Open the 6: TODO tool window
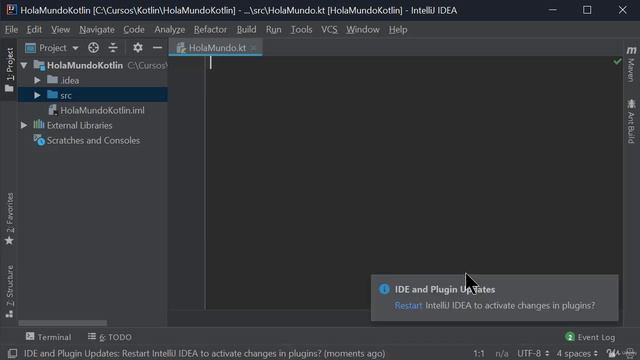This screenshot has width=640, height=360. click(110, 337)
